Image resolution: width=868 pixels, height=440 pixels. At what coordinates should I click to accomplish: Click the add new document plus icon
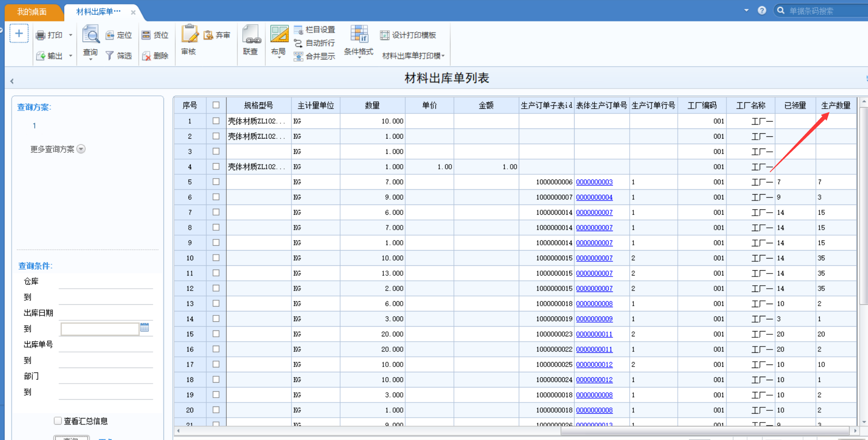19,34
